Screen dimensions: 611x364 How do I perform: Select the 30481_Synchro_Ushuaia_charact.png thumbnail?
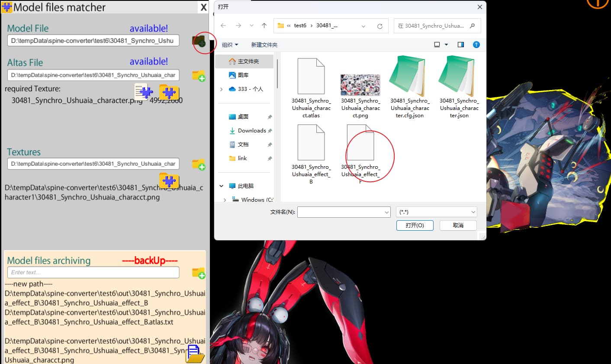[360, 89]
